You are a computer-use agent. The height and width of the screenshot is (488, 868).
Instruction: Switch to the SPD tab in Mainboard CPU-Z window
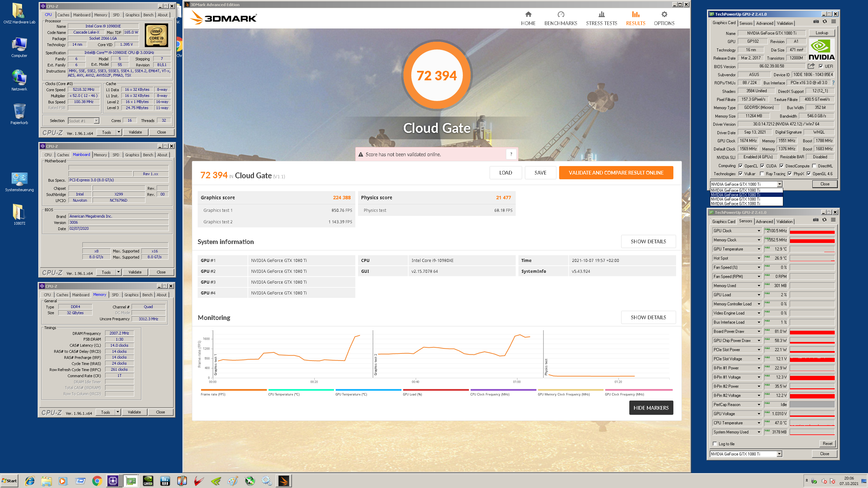click(x=116, y=155)
